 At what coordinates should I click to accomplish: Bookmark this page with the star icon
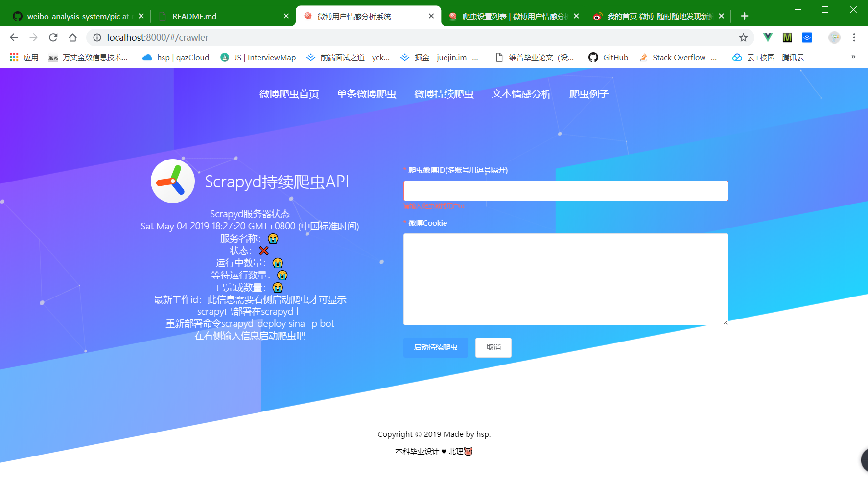pyautogui.click(x=743, y=37)
